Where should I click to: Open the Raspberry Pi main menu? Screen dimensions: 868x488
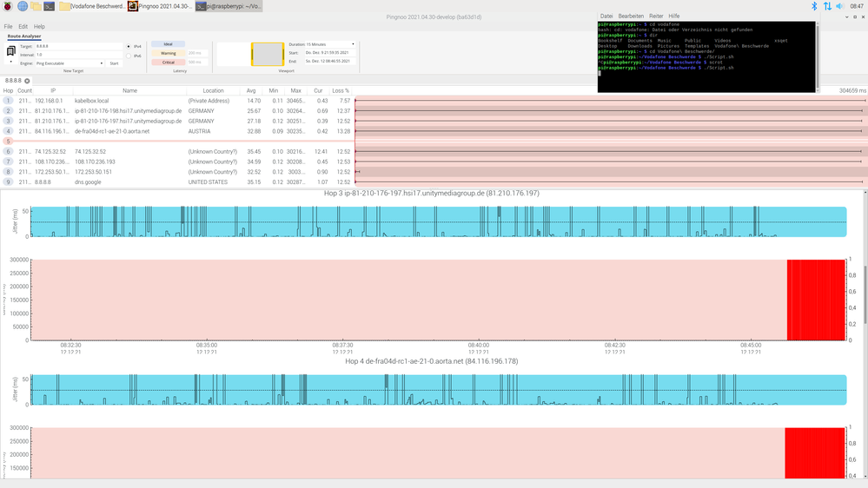point(7,6)
